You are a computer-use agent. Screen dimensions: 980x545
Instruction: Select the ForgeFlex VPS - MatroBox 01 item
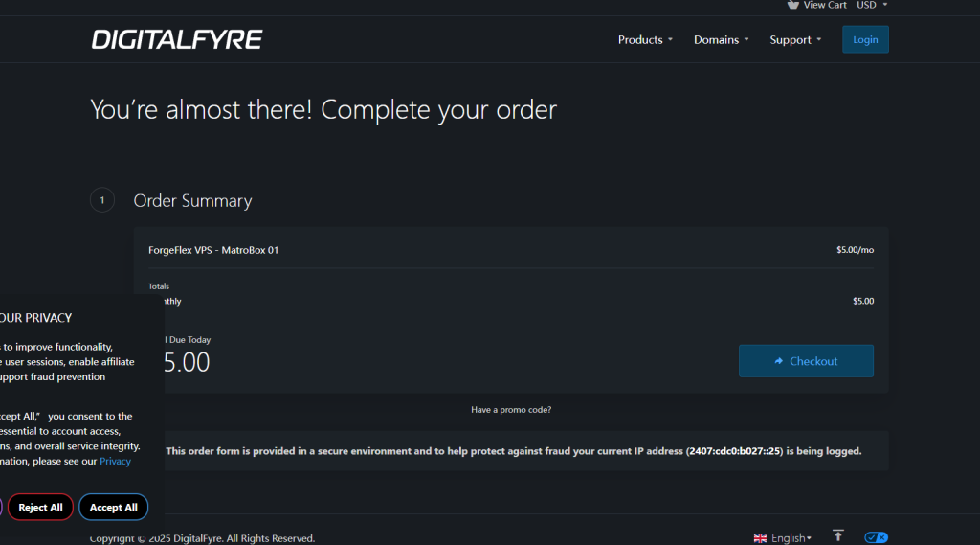[x=213, y=250]
